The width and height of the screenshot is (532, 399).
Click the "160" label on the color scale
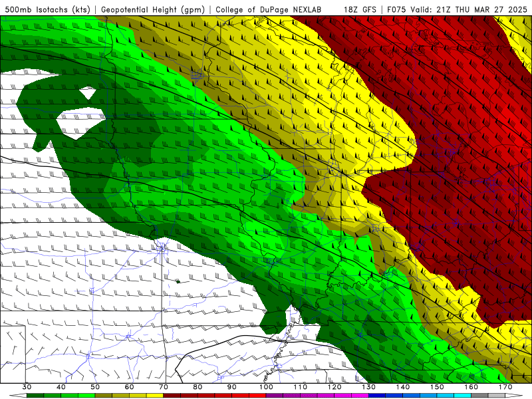(x=471, y=387)
